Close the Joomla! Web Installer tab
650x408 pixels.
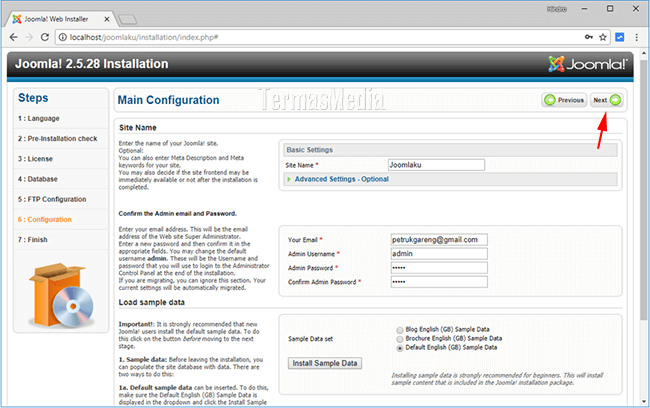tap(107, 19)
